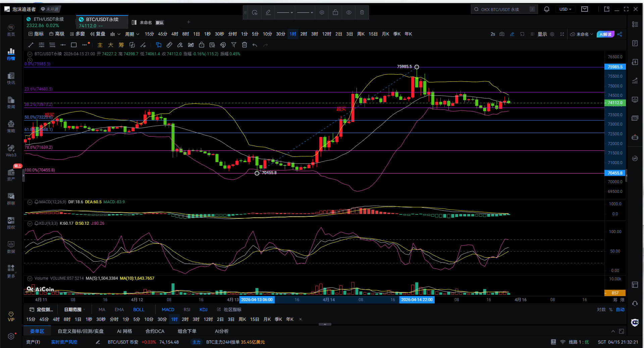Screen dimensions: 644x348
Task: Click the delete drawings trash icon
Action: pyautogui.click(x=245, y=45)
